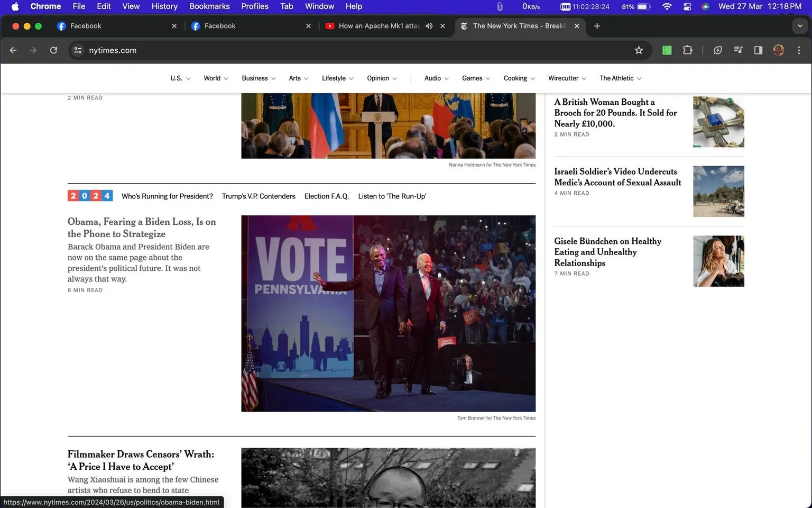Click the Obama and Biden VOTE Pennsylvania photo
Image resolution: width=812 pixels, height=508 pixels.
tap(388, 313)
